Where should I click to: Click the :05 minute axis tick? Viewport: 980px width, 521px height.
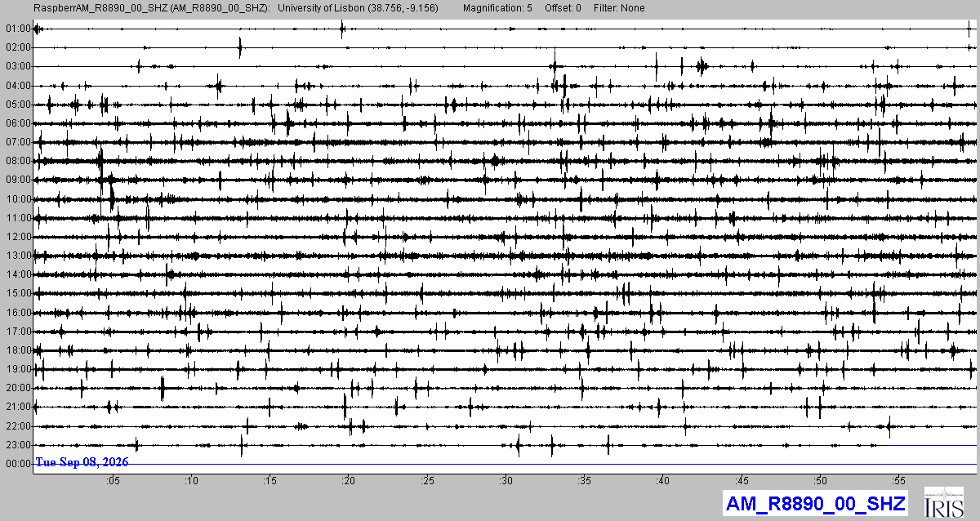114,480
